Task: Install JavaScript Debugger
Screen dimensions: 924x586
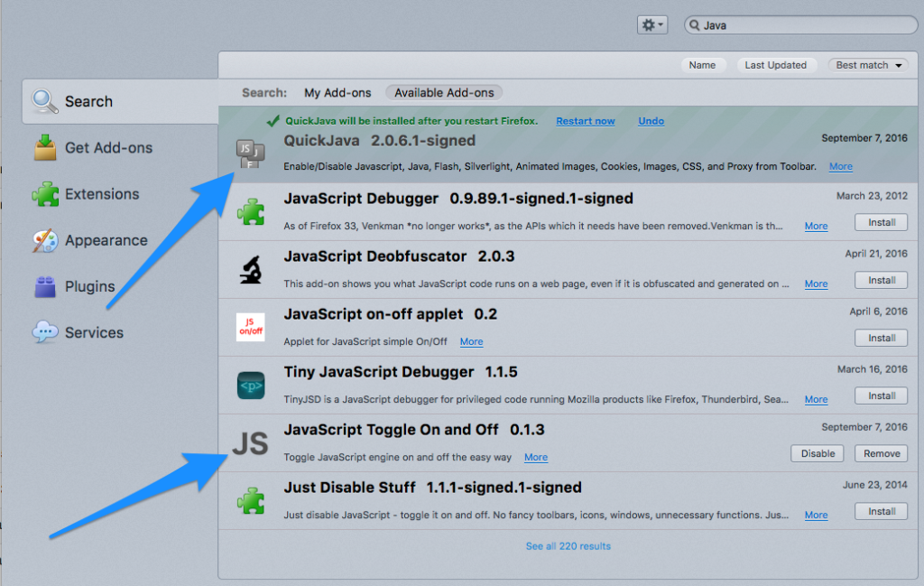Action: click(881, 222)
